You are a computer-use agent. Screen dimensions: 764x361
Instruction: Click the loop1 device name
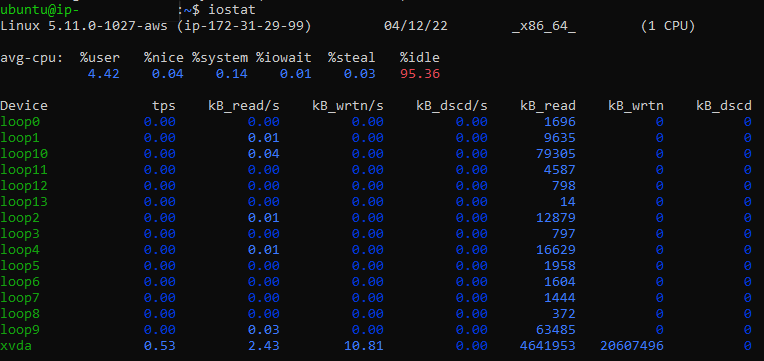(20, 138)
